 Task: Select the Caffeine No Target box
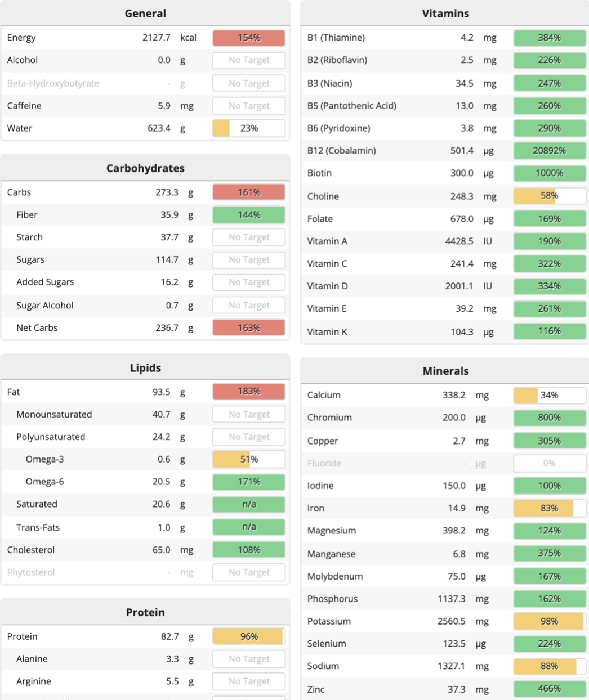tap(249, 106)
